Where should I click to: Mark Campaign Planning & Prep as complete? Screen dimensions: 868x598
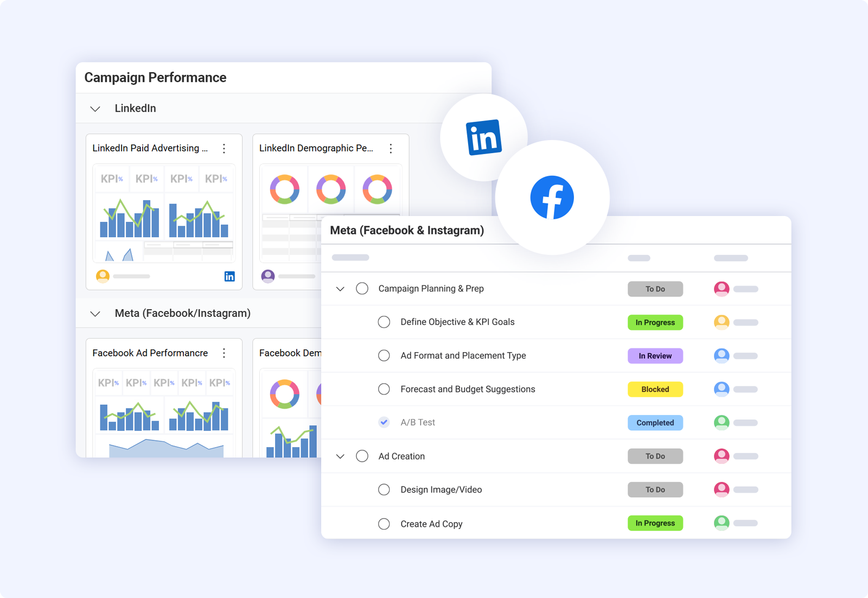click(362, 289)
